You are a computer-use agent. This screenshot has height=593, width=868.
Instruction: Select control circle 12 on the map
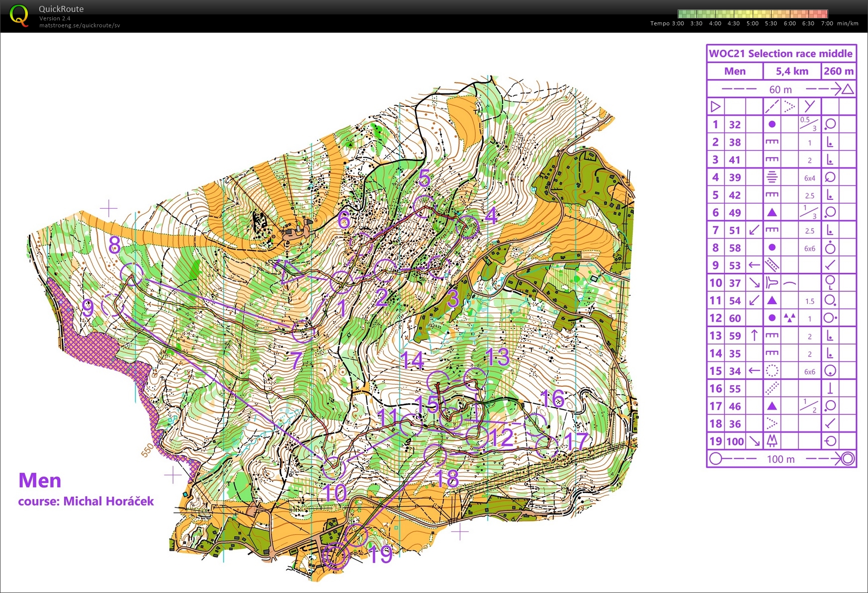477,437
